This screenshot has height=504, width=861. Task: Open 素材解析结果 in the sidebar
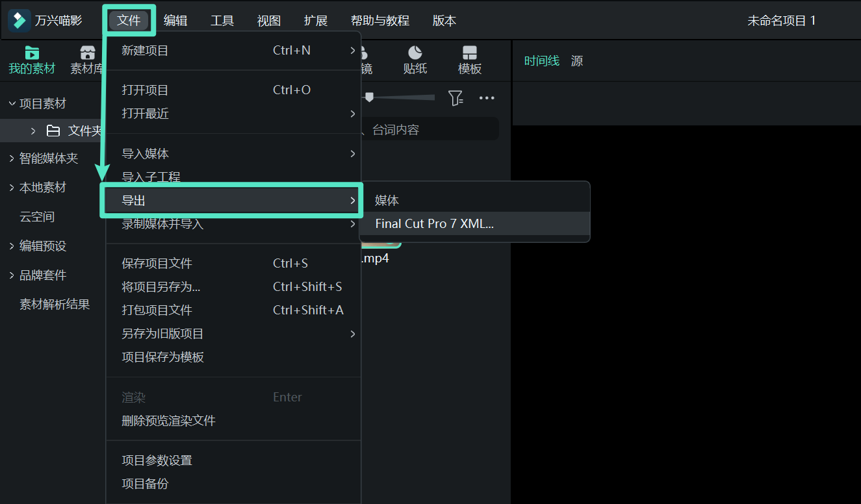click(x=55, y=304)
